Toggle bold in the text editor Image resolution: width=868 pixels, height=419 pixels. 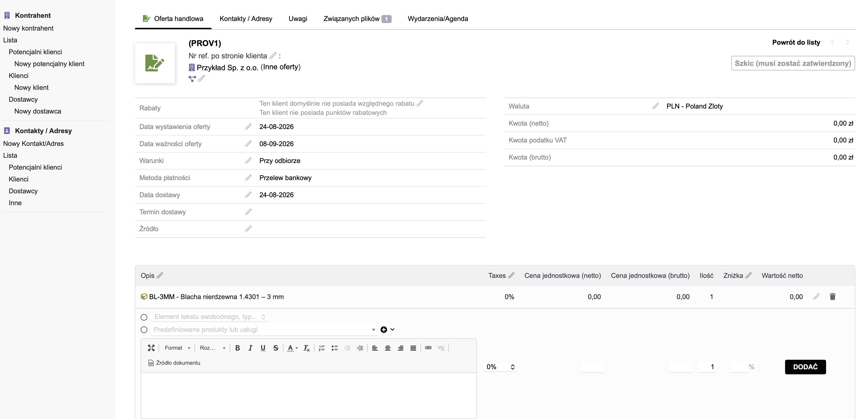click(238, 348)
